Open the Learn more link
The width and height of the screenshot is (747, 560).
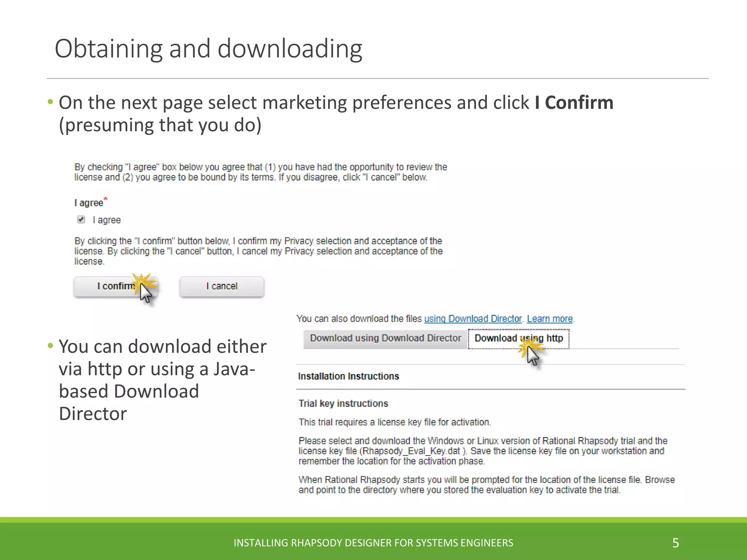[x=550, y=319]
